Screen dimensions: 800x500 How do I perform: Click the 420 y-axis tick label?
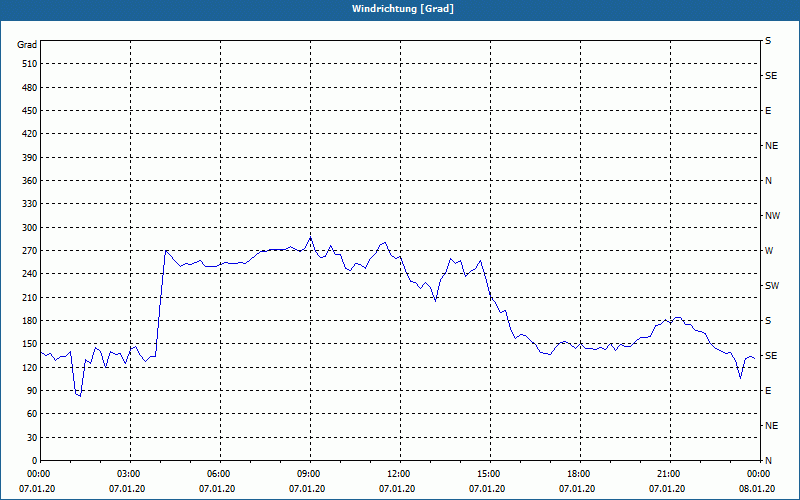click(x=30, y=134)
